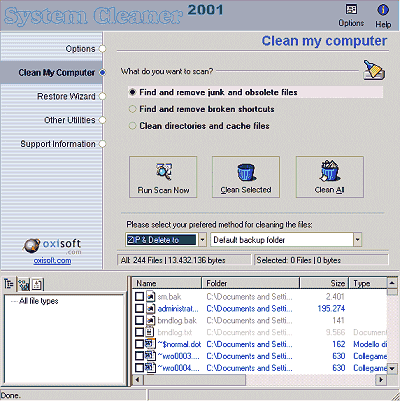The image size is (400, 401).
Task: Click the Word icon of ~wo0003 row
Action: (x=150, y=356)
